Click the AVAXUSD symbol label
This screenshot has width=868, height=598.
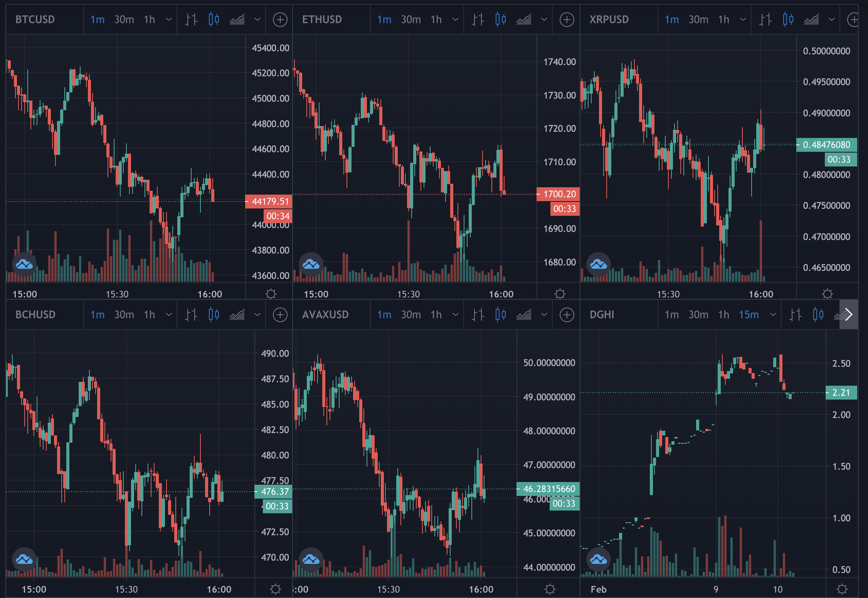coord(325,314)
